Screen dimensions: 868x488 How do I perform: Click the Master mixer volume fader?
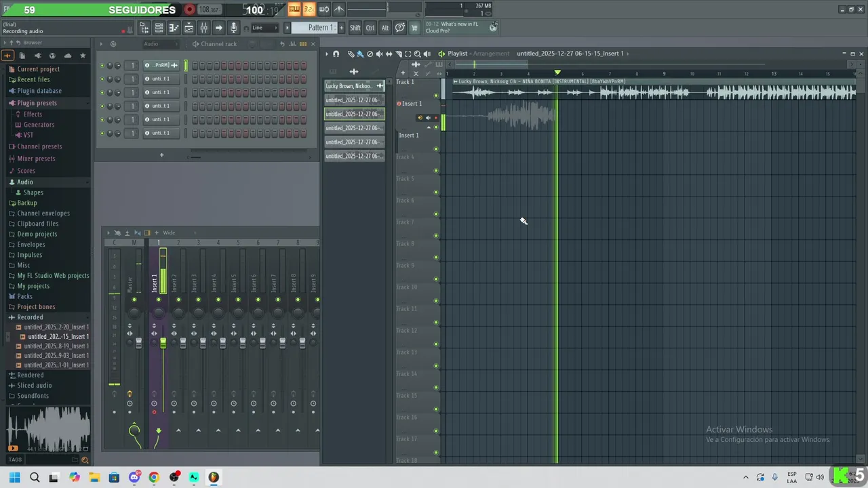pyautogui.click(x=139, y=343)
